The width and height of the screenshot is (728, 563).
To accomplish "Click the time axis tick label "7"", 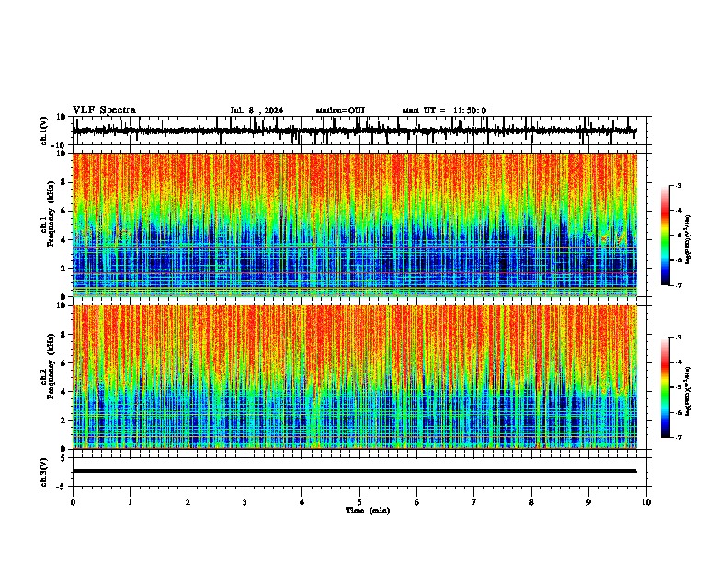I will (474, 502).
